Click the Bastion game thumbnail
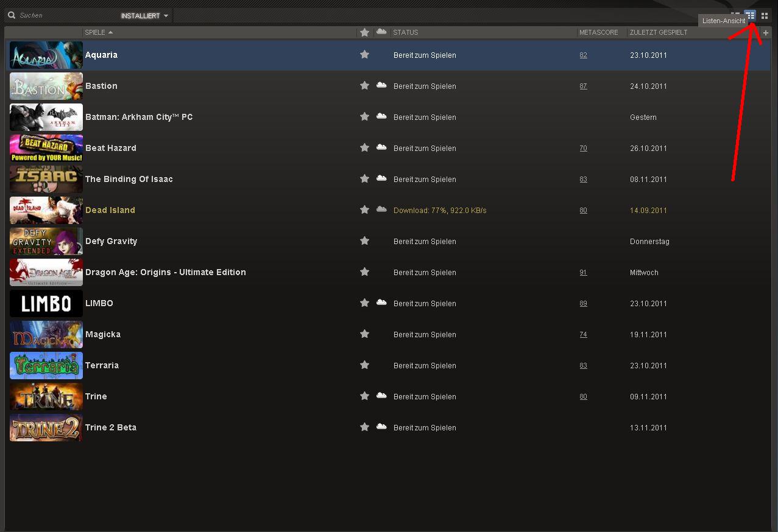Viewport: 778px width, 532px height. [46, 86]
